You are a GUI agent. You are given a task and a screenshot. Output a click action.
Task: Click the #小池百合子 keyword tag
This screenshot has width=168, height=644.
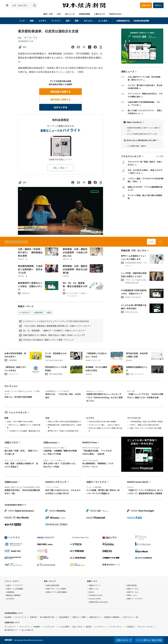pyautogui.click(x=25, y=313)
